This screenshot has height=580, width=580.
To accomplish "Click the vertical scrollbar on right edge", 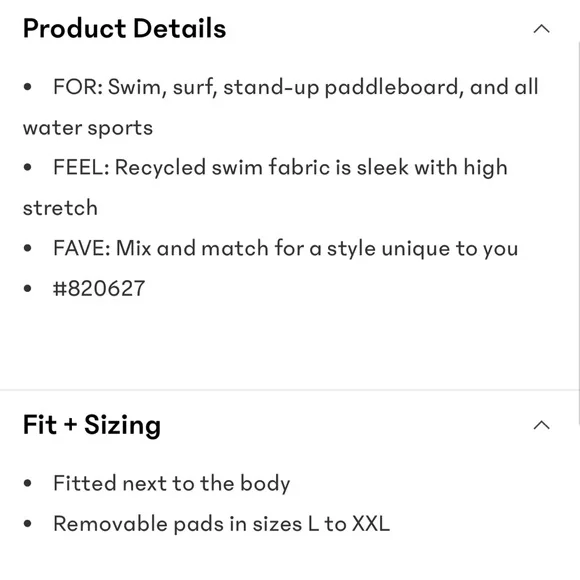I will coord(578,233).
